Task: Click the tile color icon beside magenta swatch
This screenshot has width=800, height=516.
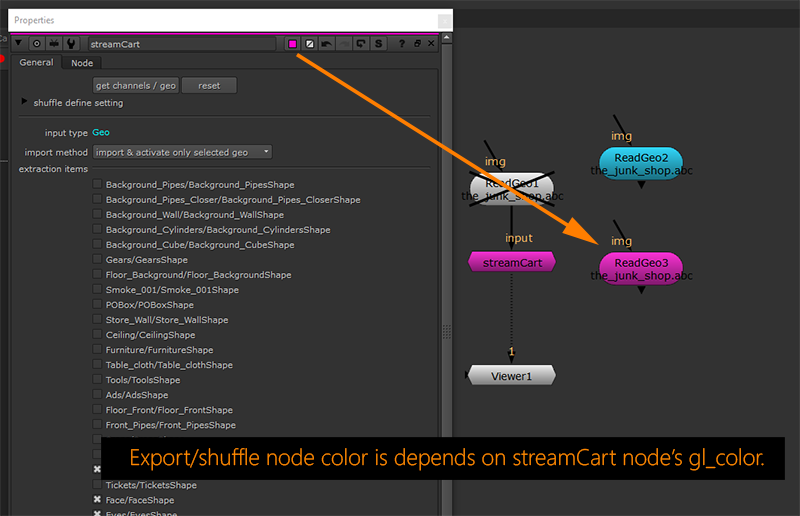Action: tap(309, 44)
